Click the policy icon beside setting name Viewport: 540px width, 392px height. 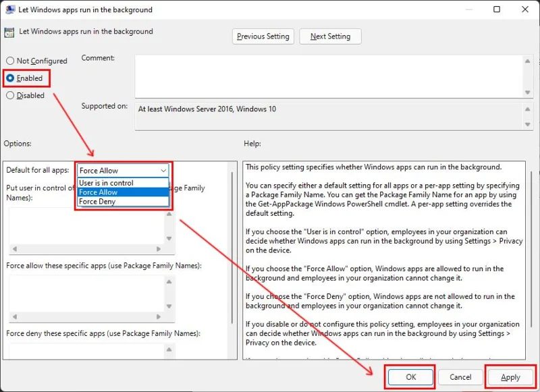click(9, 32)
